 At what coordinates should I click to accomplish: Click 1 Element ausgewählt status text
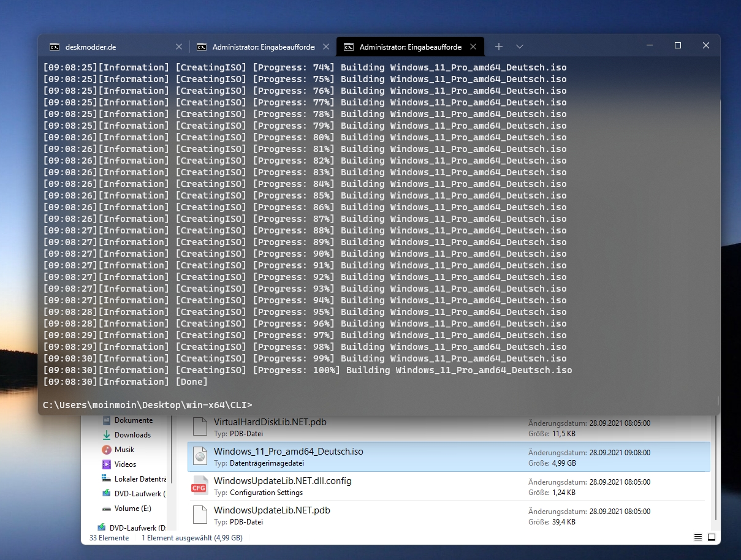pos(192,538)
